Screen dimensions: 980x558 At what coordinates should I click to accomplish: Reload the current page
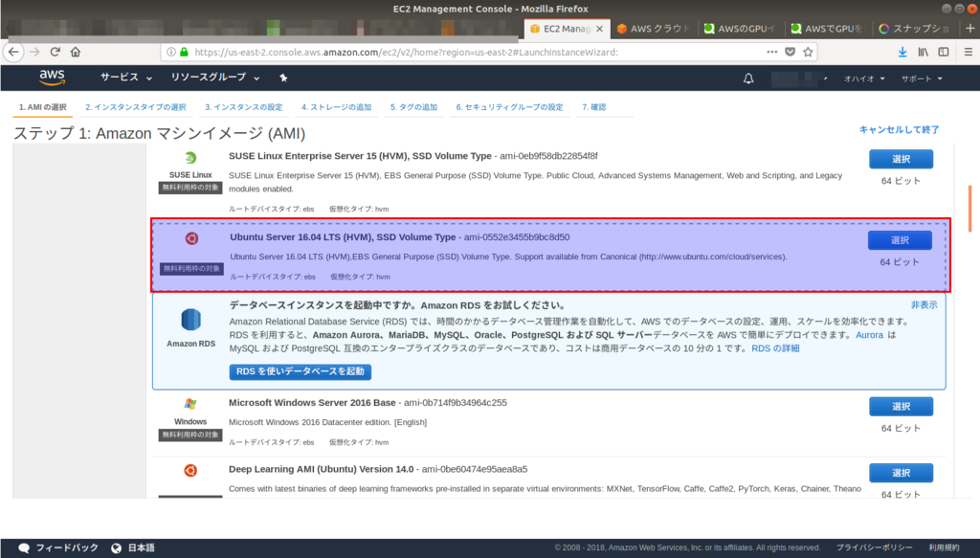click(55, 52)
